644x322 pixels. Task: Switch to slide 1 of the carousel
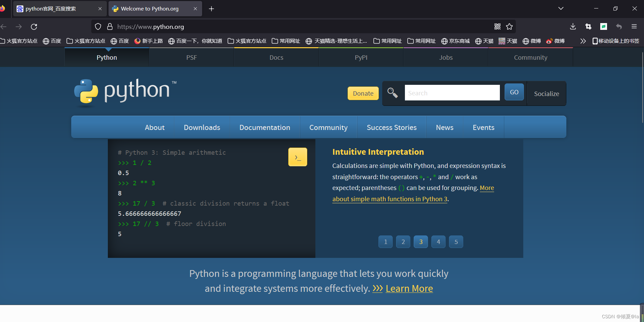[386, 242]
